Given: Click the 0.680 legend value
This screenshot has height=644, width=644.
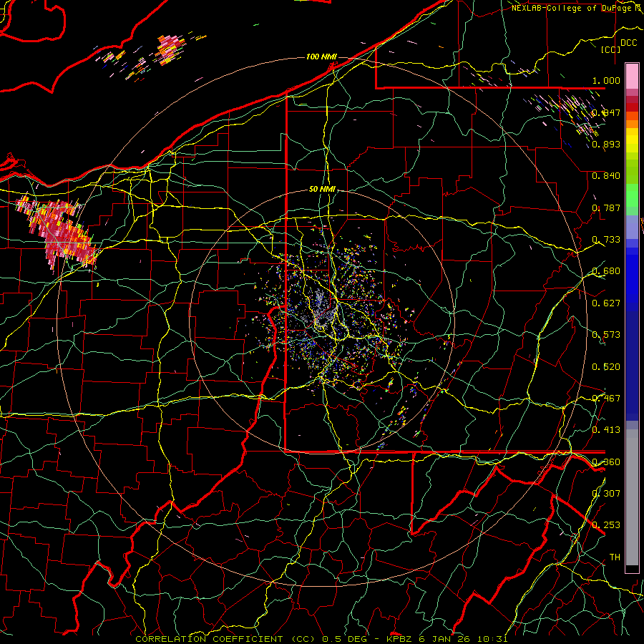Looking at the screenshot, I should 606,271.
